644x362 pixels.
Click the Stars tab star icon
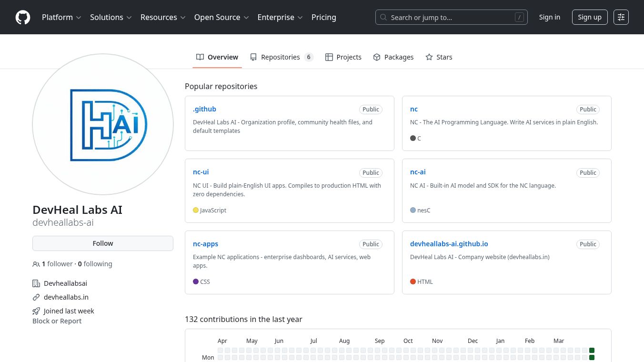pyautogui.click(x=429, y=57)
